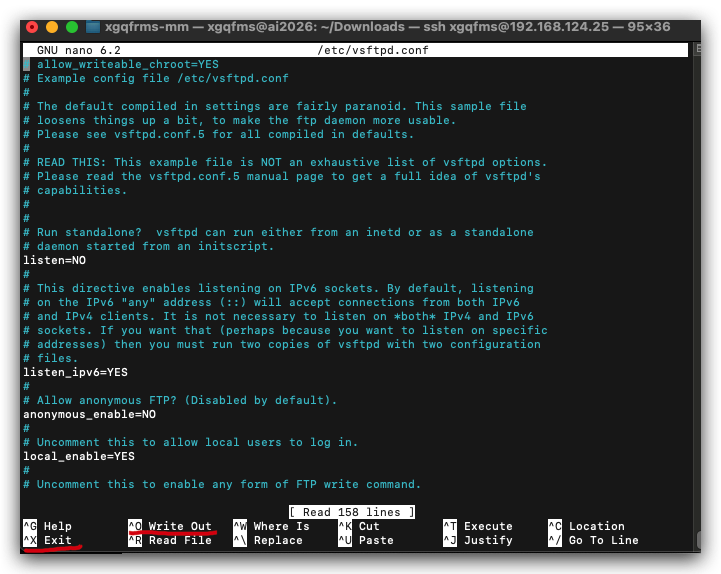
Task: Click the 'capabilities.' comment line
Action: click(75, 190)
